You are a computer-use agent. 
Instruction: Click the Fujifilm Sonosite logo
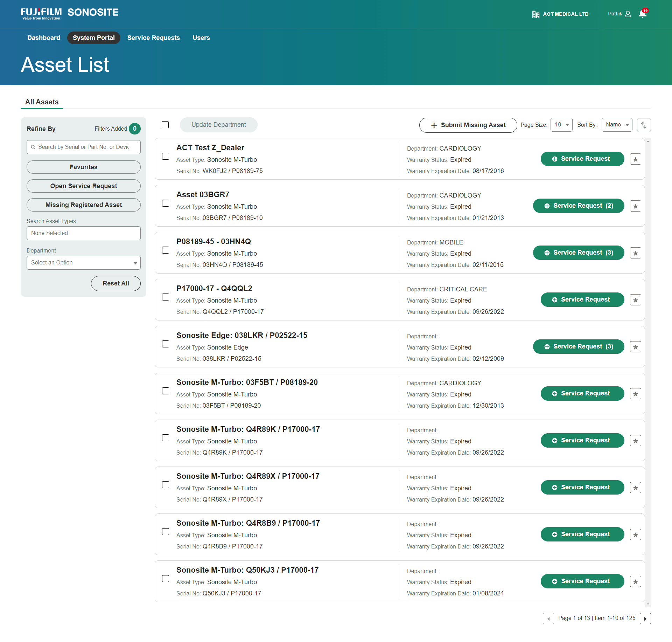coord(70,14)
